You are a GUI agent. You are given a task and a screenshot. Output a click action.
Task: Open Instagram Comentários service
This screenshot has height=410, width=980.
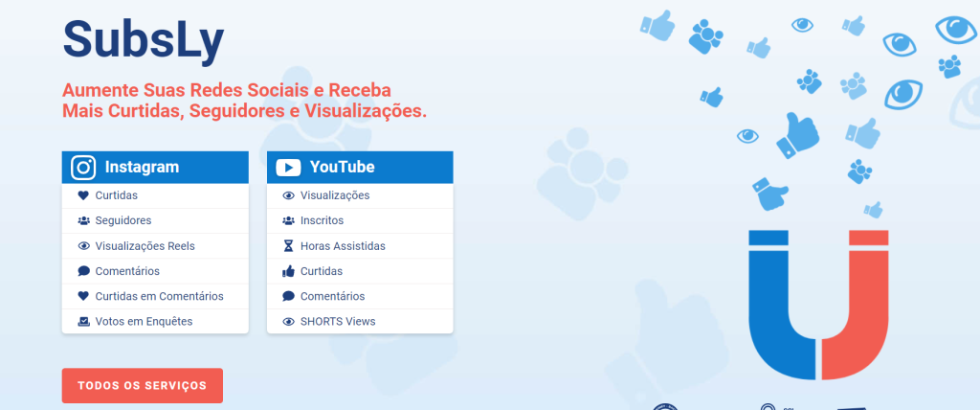click(155, 271)
